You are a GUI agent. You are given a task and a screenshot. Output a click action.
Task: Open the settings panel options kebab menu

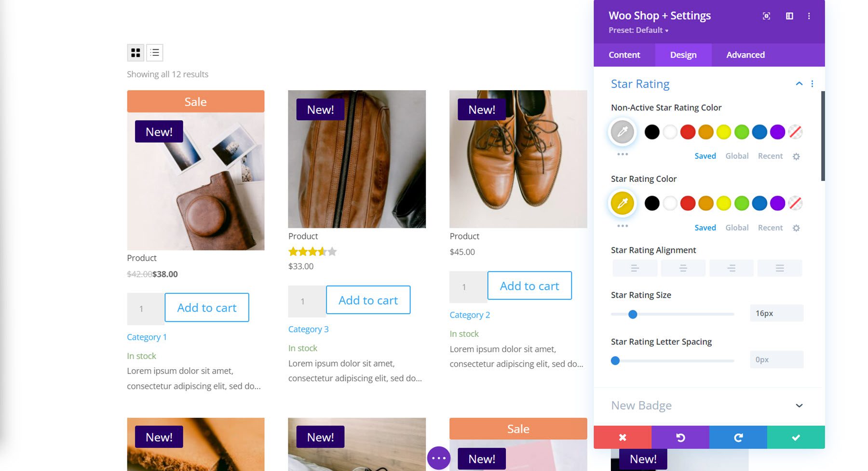point(809,15)
